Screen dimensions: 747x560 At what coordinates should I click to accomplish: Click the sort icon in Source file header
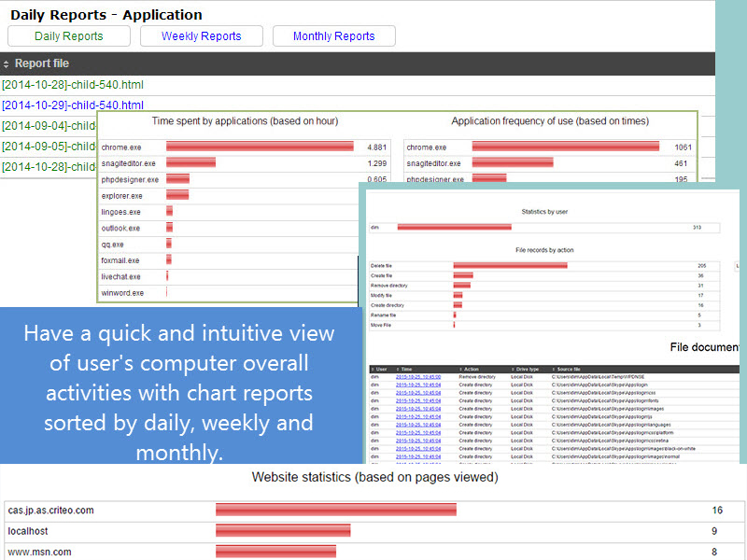554,370
